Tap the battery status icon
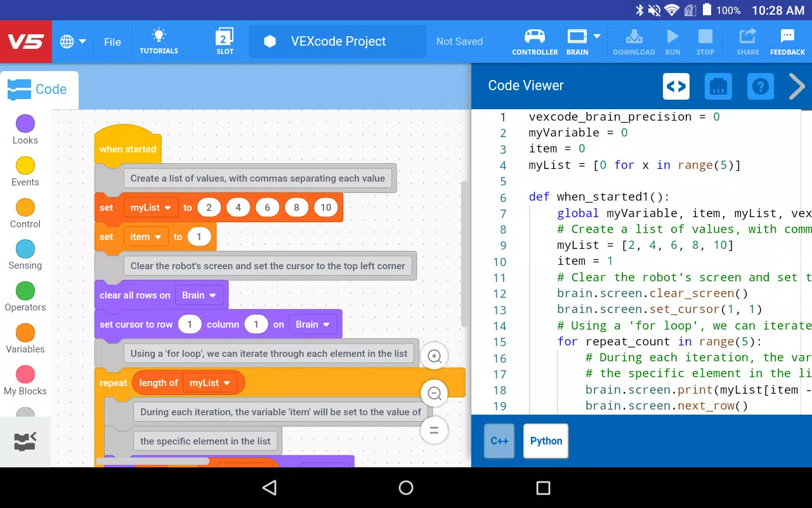Viewport: 812px width, 508px height. (x=707, y=10)
